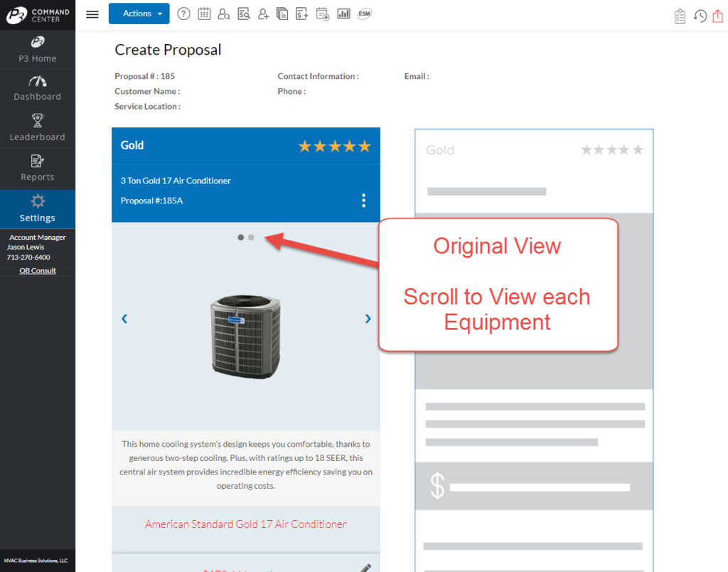Click the add customer icon
728x572 pixels.
pos(263,14)
